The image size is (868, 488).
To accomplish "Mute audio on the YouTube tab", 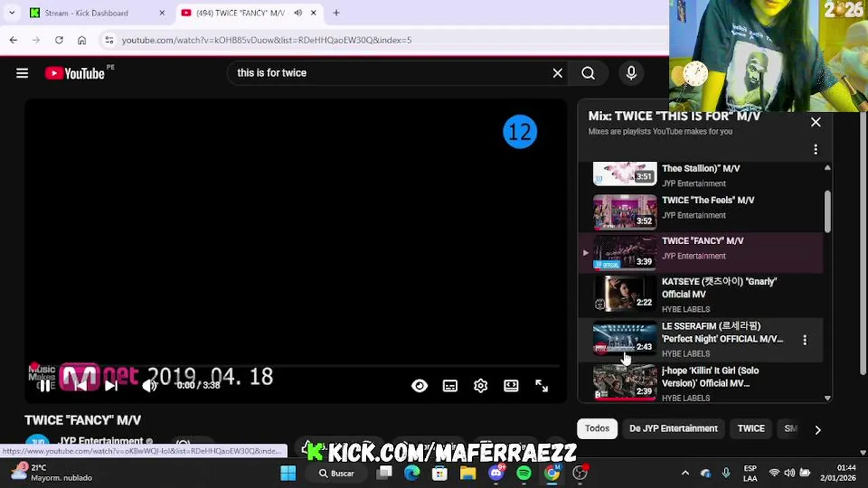I will 298,13.
